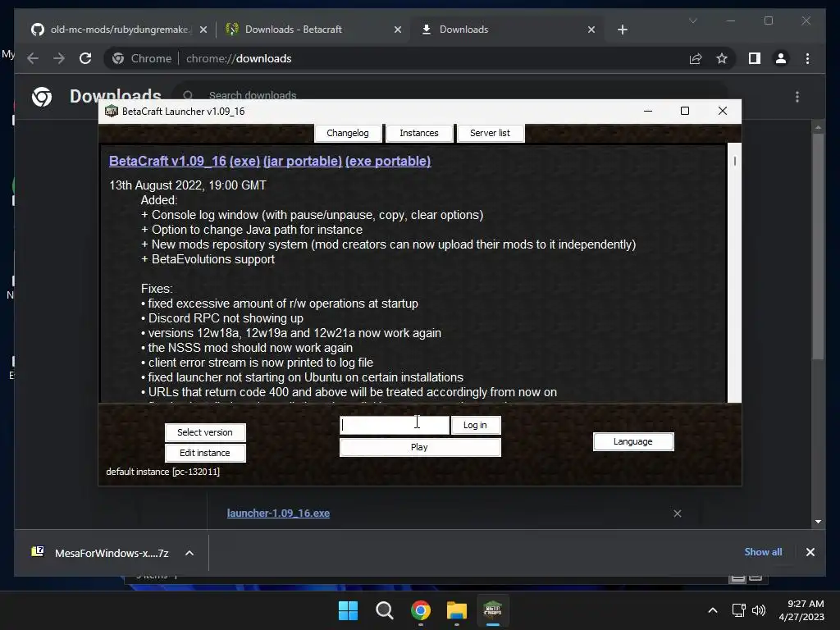Open Chrome tab search dropdown
Screen dimensions: 840x630
(692, 21)
